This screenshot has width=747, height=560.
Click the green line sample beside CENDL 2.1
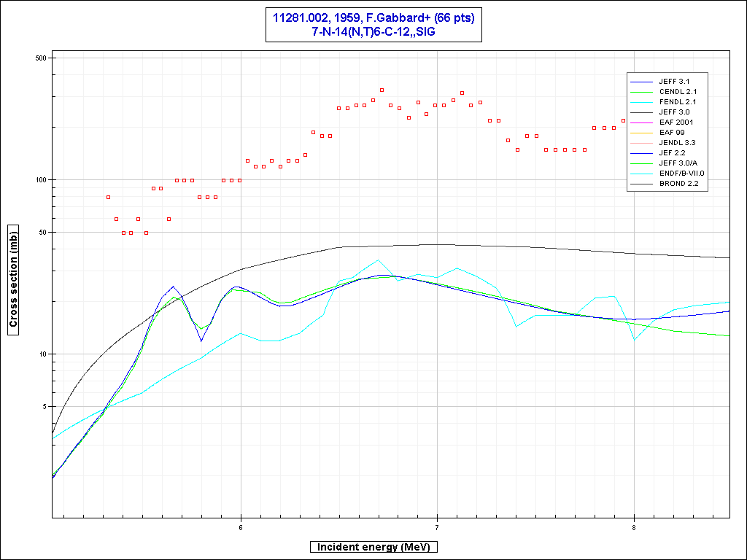click(x=643, y=92)
